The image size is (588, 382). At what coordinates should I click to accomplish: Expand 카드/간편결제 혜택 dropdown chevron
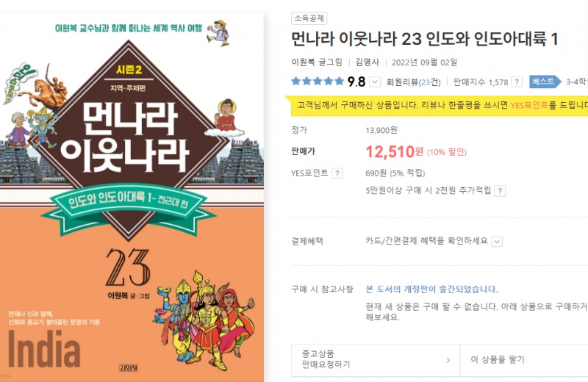(x=497, y=242)
